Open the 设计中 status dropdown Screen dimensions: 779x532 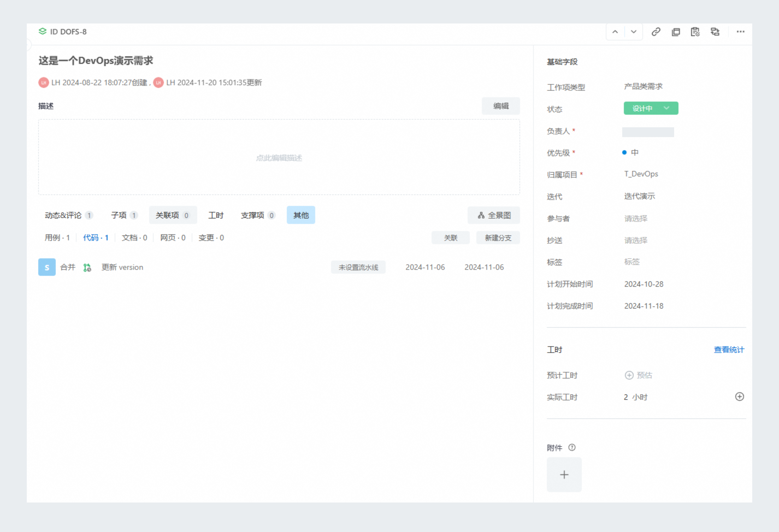tap(651, 108)
